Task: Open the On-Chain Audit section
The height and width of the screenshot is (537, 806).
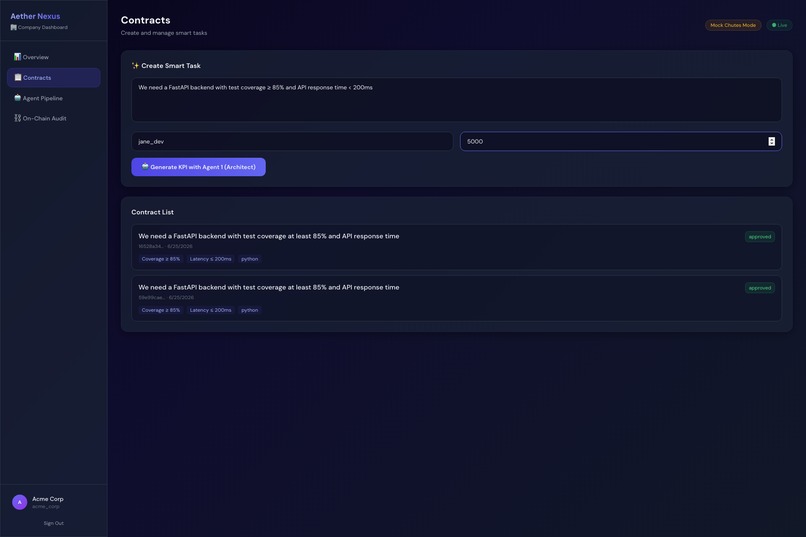Action: pyautogui.click(x=53, y=118)
